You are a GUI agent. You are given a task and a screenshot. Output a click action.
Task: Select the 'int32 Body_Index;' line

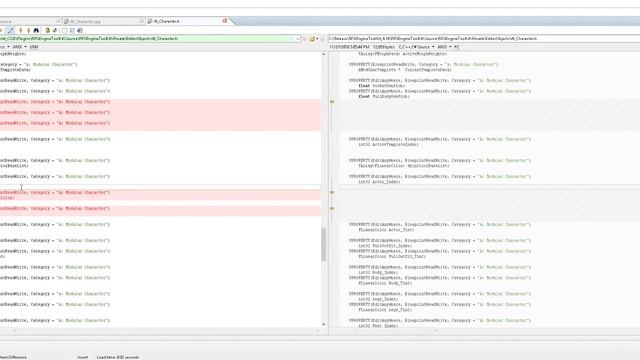click(x=378, y=272)
